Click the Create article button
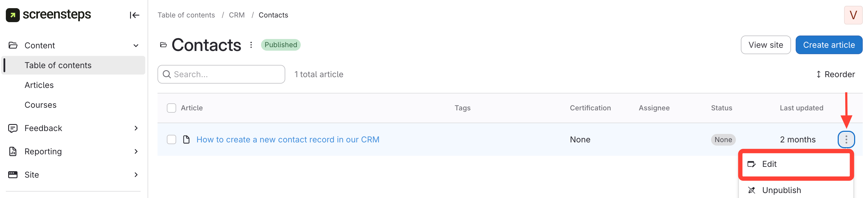 tap(829, 45)
